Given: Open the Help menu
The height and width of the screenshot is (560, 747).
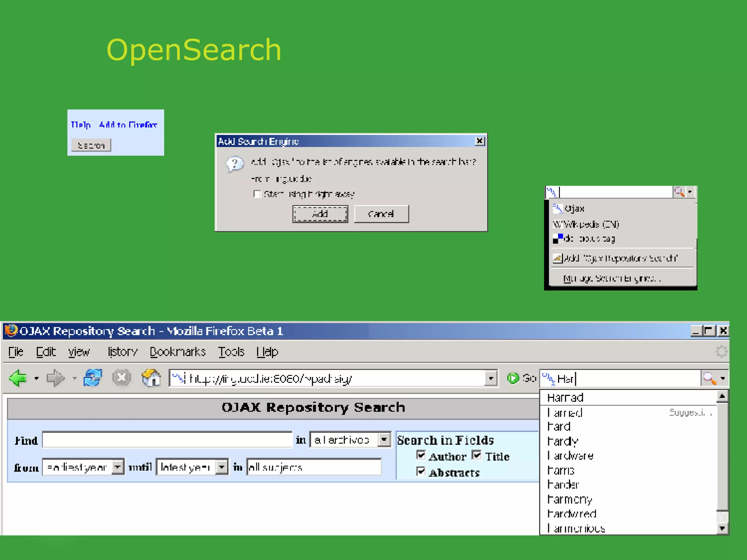Looking at the screenshot, I should pyautogui.click(x=267, y=351).
